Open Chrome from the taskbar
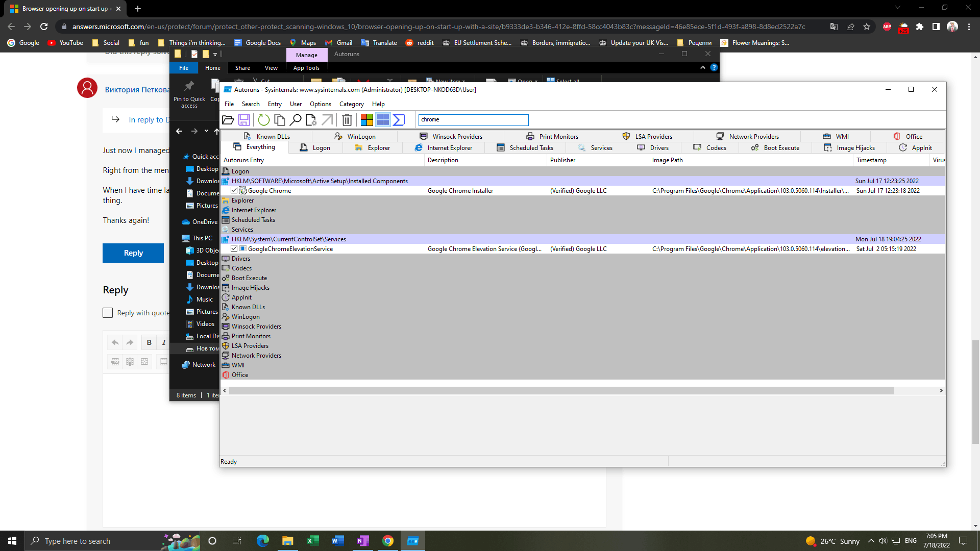Image resolution: width=980 pixels, height=551 pixels. (388, 541)
